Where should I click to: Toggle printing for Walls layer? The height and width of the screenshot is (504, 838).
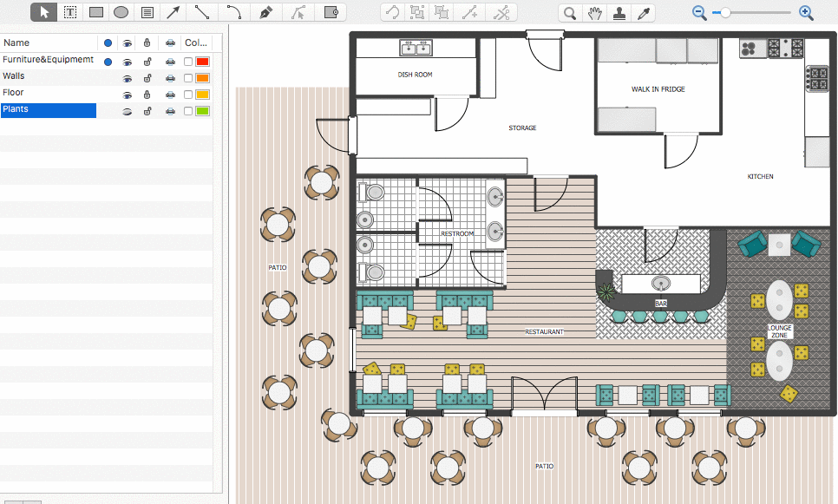coord(170,79)
